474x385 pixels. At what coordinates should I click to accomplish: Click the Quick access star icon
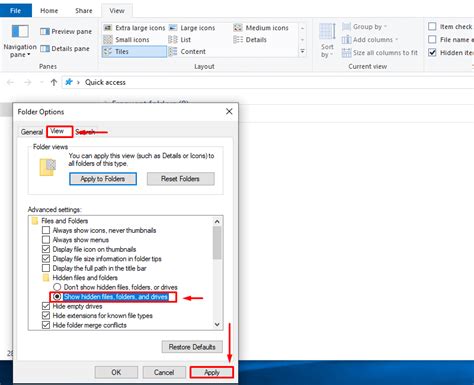(69, 82)
